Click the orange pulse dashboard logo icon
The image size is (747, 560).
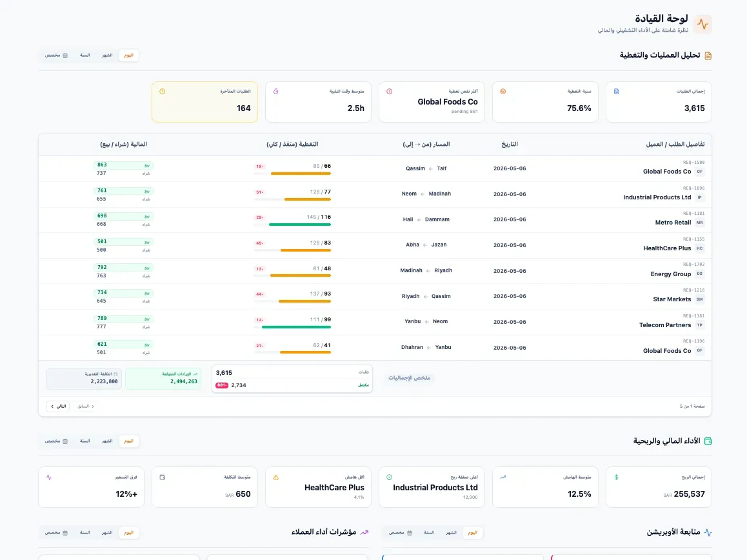pos(702,24)
